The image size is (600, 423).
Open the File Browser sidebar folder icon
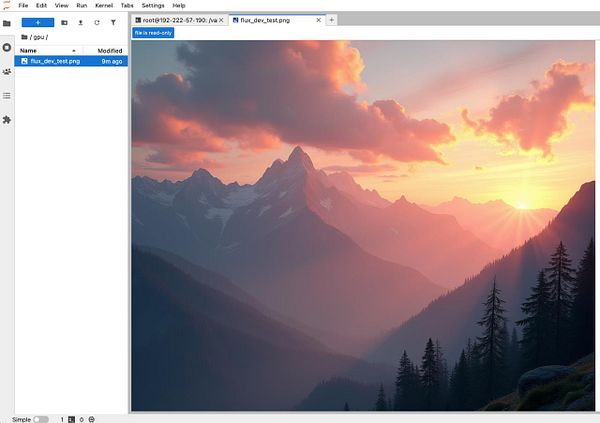click(x=7, y=23)
